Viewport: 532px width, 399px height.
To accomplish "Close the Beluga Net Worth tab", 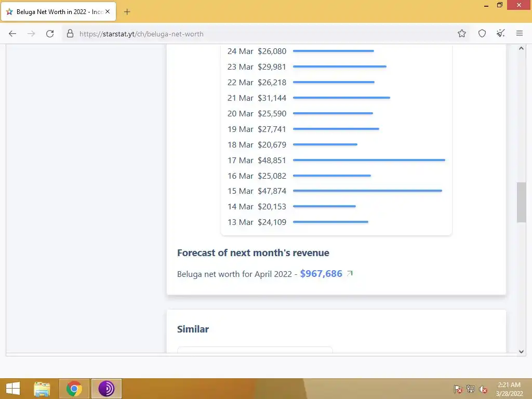I will click(108, 11).
